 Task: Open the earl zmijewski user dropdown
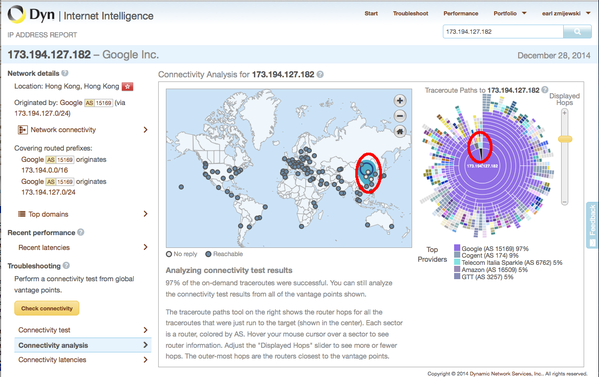[566, 13]
